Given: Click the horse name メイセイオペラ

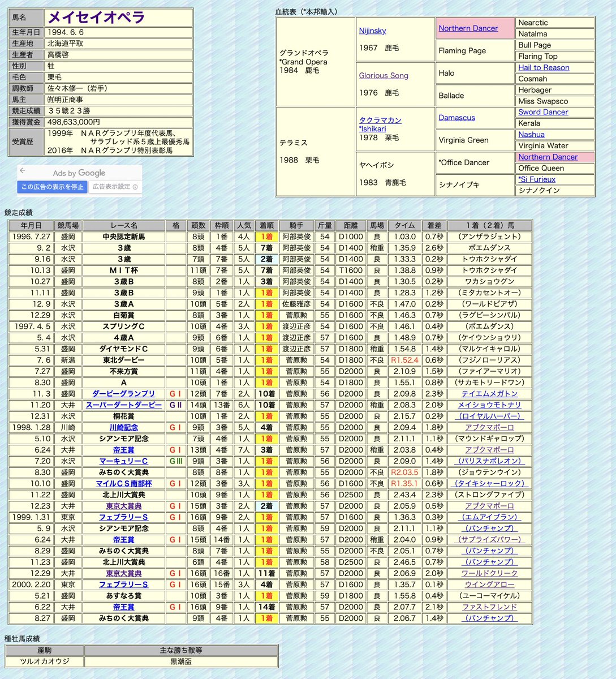Looking at the screenshot, I should pyautogui.click(x=96, y=17).
